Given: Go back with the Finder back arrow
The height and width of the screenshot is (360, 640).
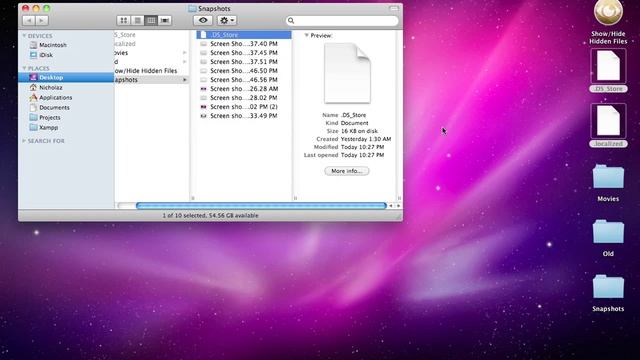Looking at the screenshot, I should click(x=29, y=20).
